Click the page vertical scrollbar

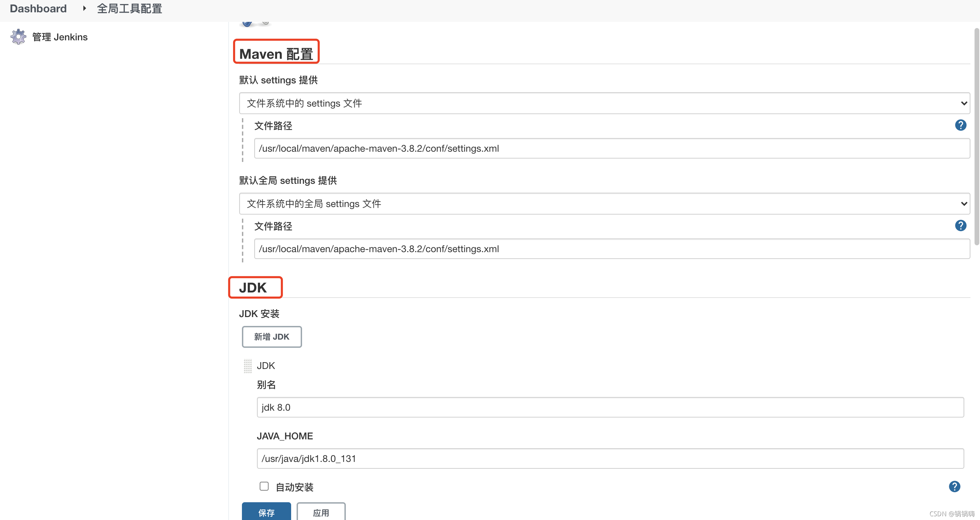click(977, 137)
